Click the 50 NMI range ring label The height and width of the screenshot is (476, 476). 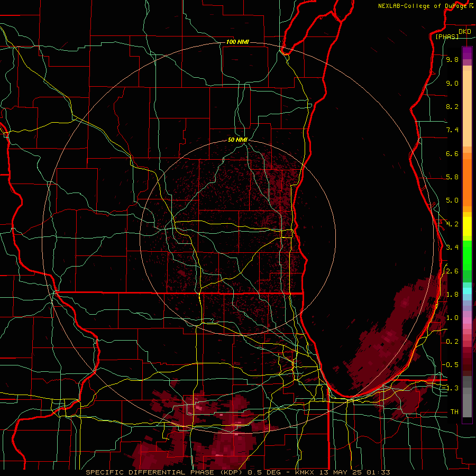(x=237, y=140)
